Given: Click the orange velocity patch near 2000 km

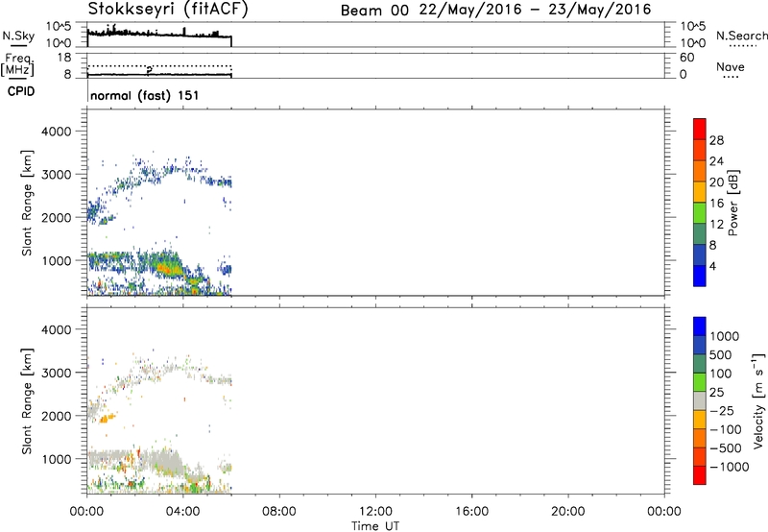Looking at the screenshot, I should coord(107,419).
